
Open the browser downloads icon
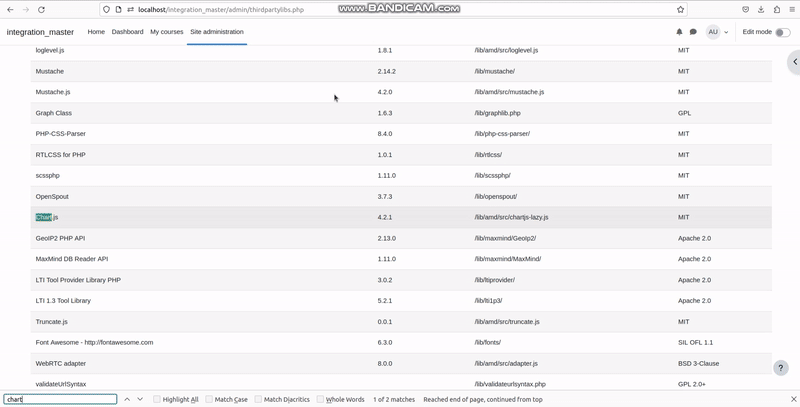[x=761, y=10]
